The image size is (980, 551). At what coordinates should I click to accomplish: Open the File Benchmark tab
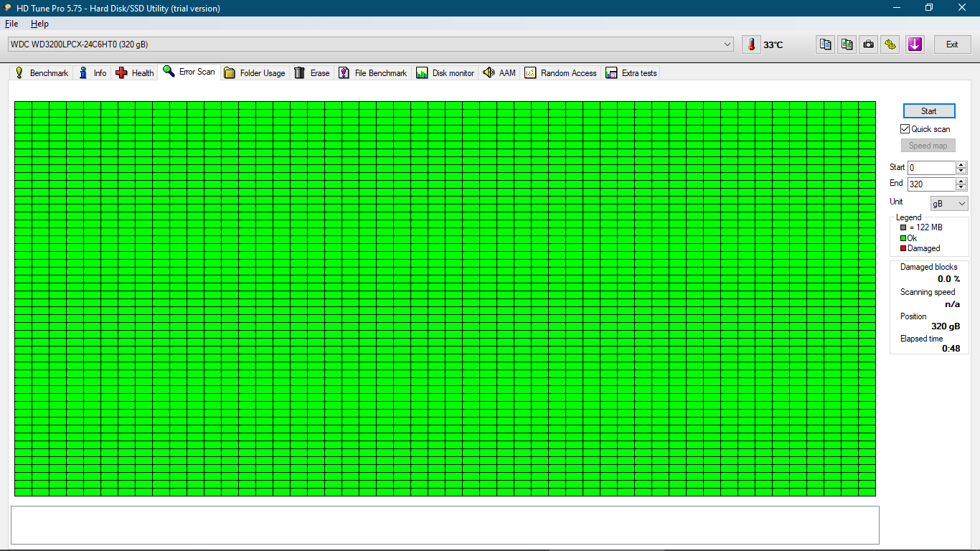(373, 72)
